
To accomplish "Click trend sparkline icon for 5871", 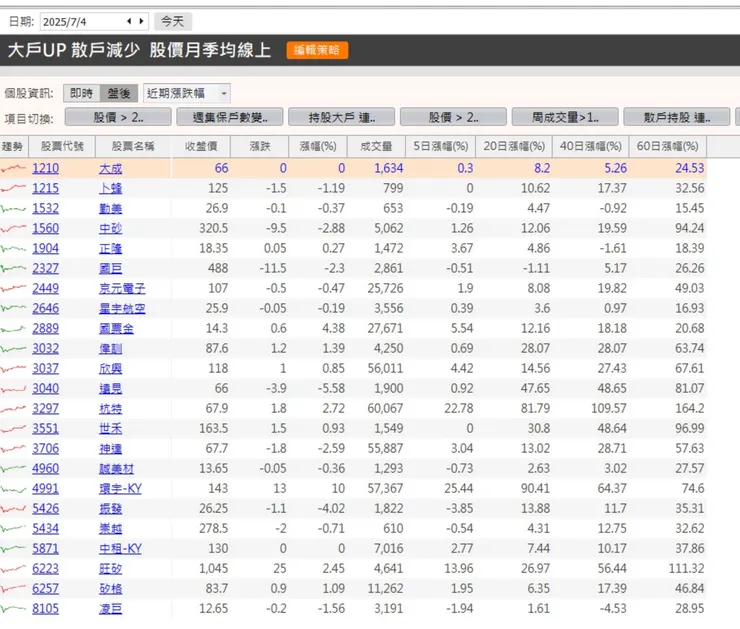I will pos(13,548).
